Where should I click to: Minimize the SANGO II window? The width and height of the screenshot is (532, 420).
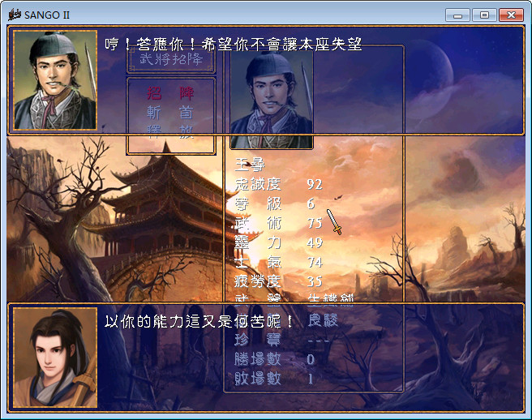point(457,15)
